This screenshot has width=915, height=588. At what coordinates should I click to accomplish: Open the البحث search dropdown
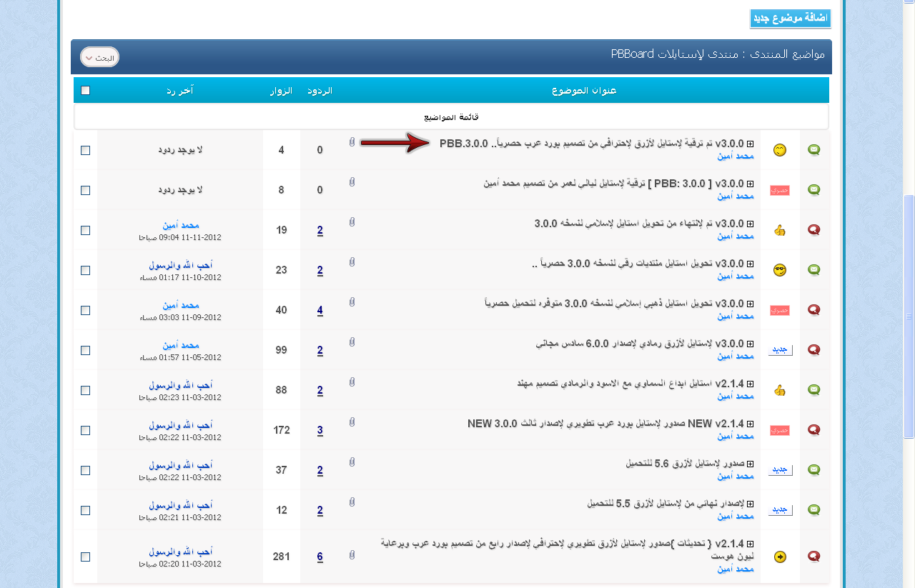click(x=99, y=57)
